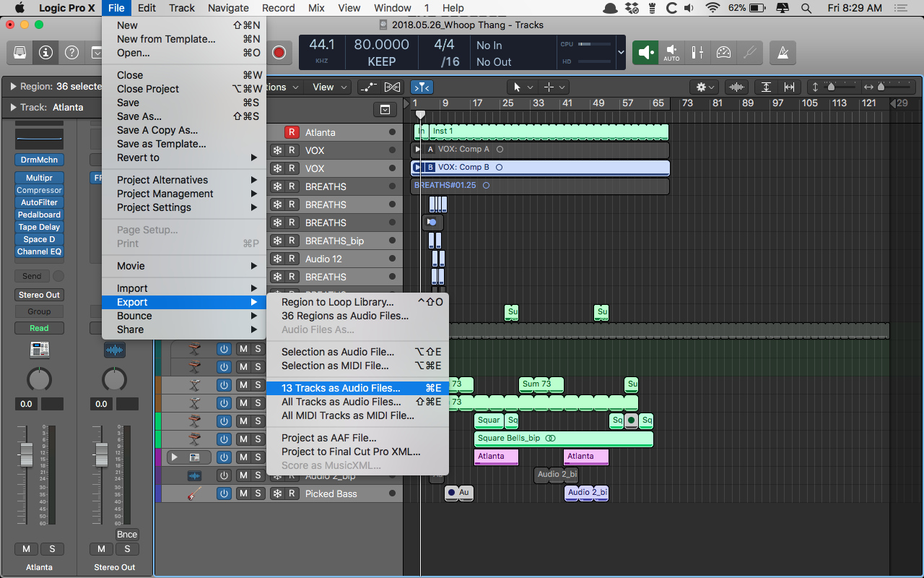Select Project as AAF File
The image size is (924, 578).
(357, 438)
